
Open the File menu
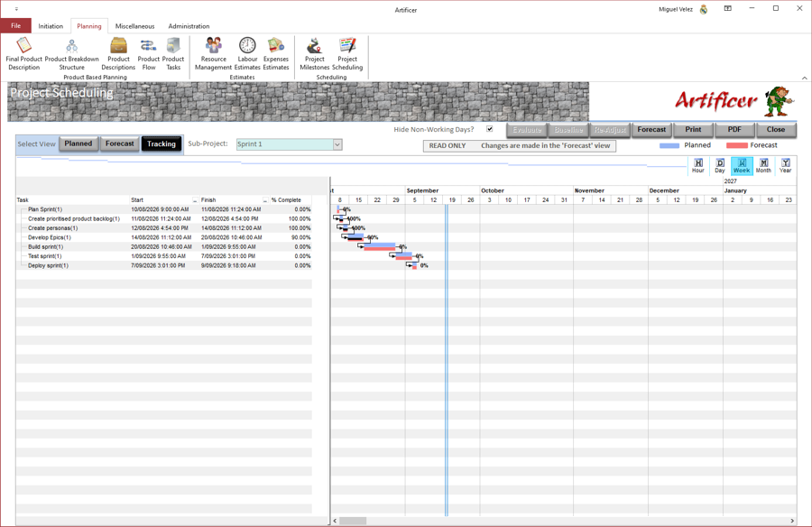(x=16, y=25)
